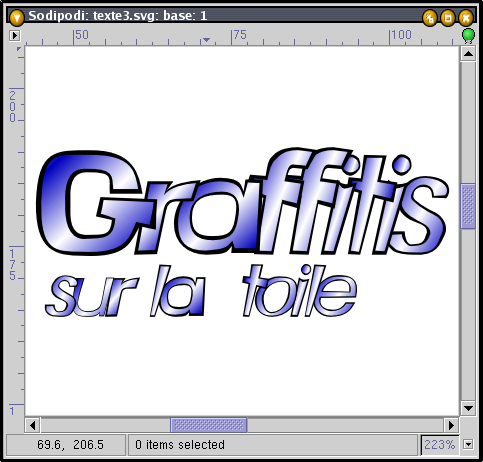
Task: Click the 223% zoom field
Action: (440, 445)
